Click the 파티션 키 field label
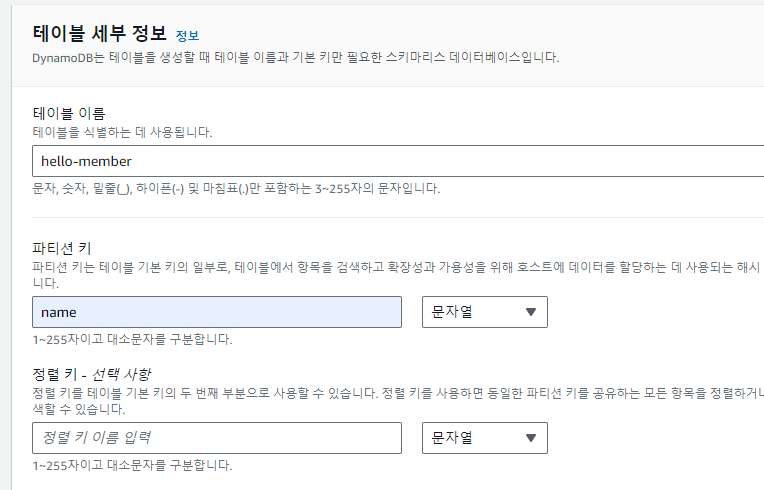Viewport: 764px width, 490px height. coord(62,246)
